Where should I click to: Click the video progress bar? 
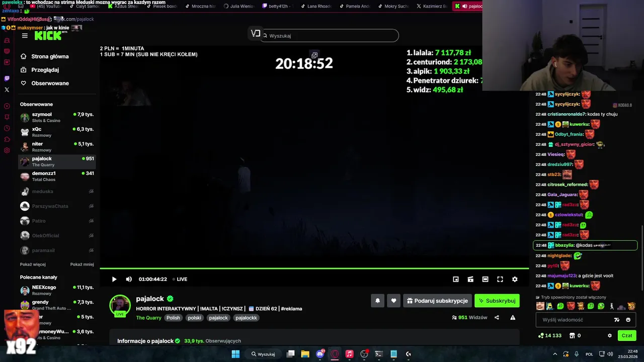[x=314, y=269]
